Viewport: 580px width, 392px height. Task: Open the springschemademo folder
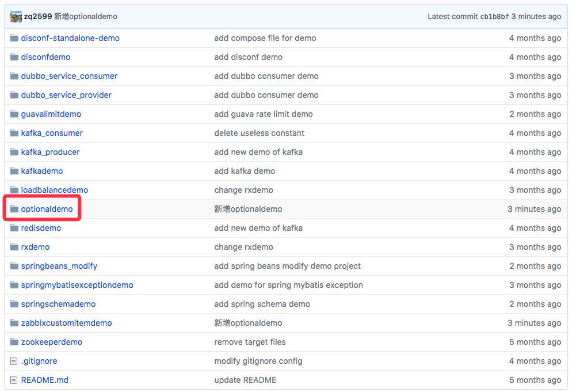point(59,304)
